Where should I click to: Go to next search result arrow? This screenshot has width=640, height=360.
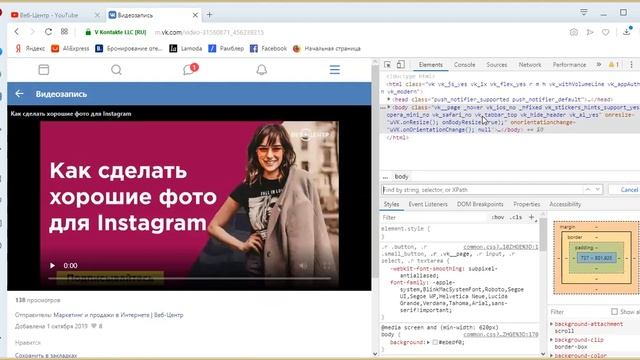click(598, 189)
